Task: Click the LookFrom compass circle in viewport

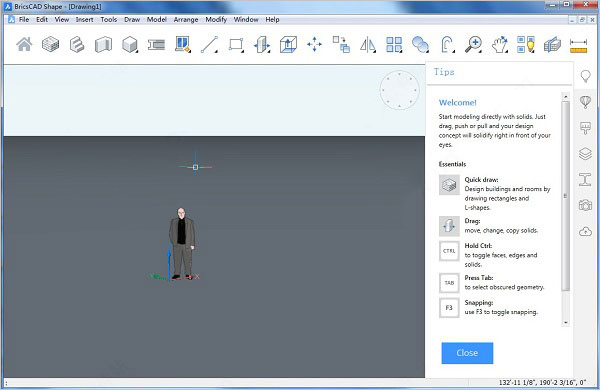Action: [400, 90]
